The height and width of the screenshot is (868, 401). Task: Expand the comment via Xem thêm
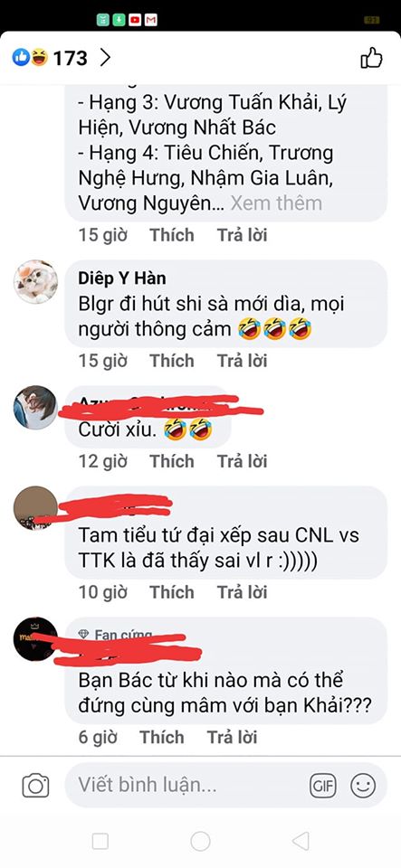276,203
